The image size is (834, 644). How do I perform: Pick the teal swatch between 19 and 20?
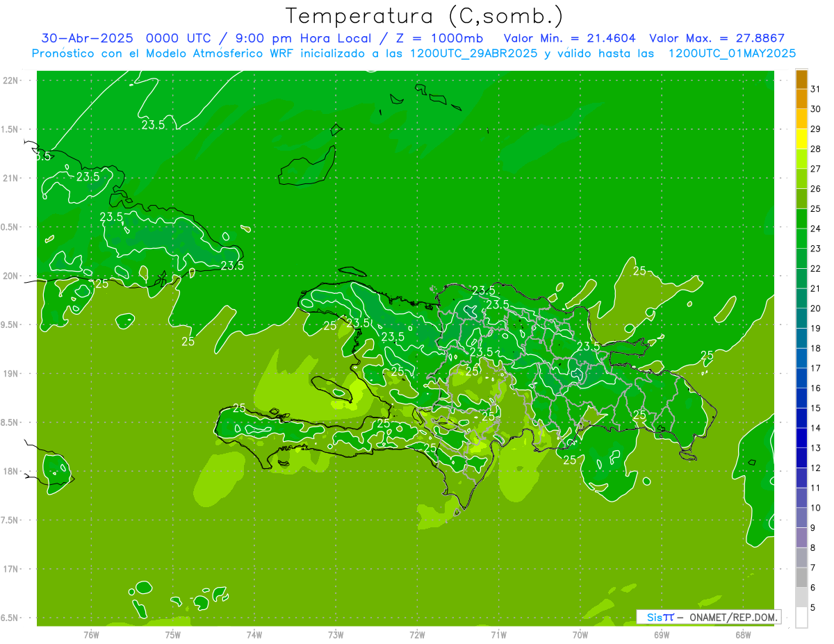point(801,318)
